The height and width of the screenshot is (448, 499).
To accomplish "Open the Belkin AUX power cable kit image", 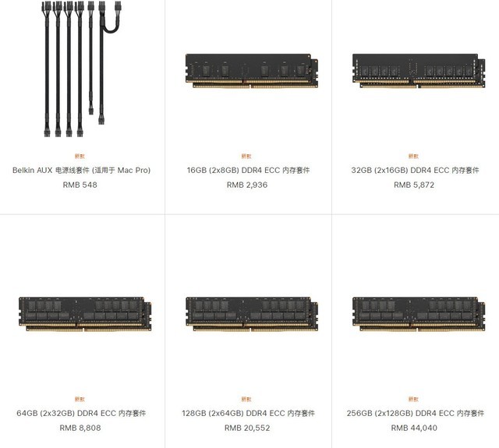I will pos(82,69).
